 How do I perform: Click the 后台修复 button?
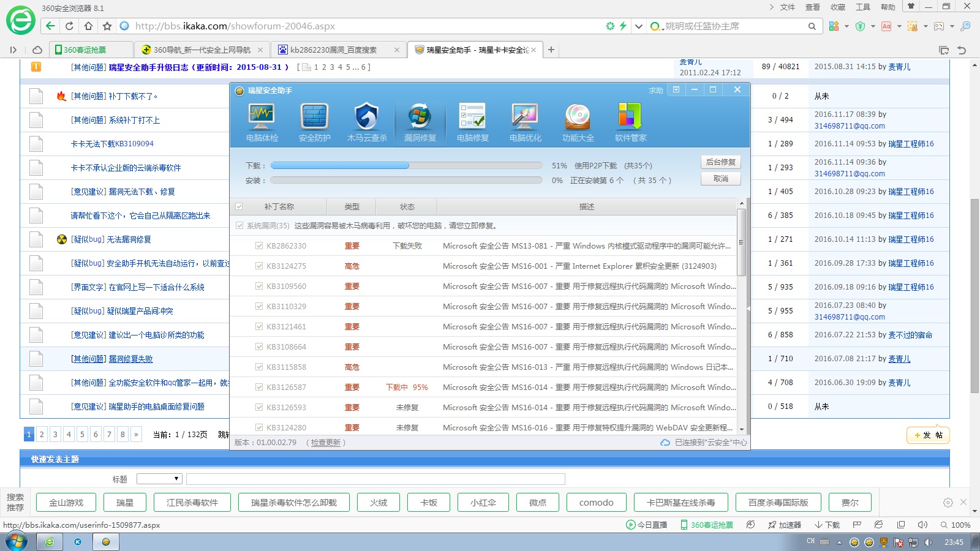pyautogui.click(x=720, y=162)
